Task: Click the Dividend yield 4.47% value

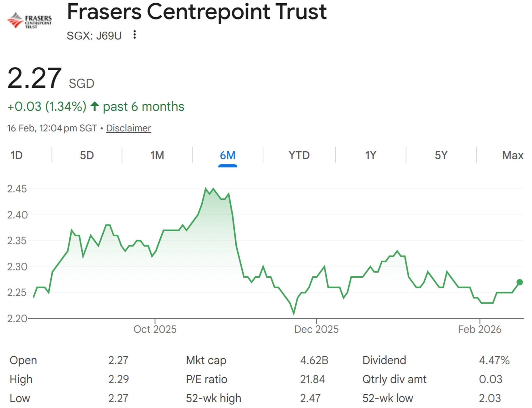Action: click(x=494, y=360)
